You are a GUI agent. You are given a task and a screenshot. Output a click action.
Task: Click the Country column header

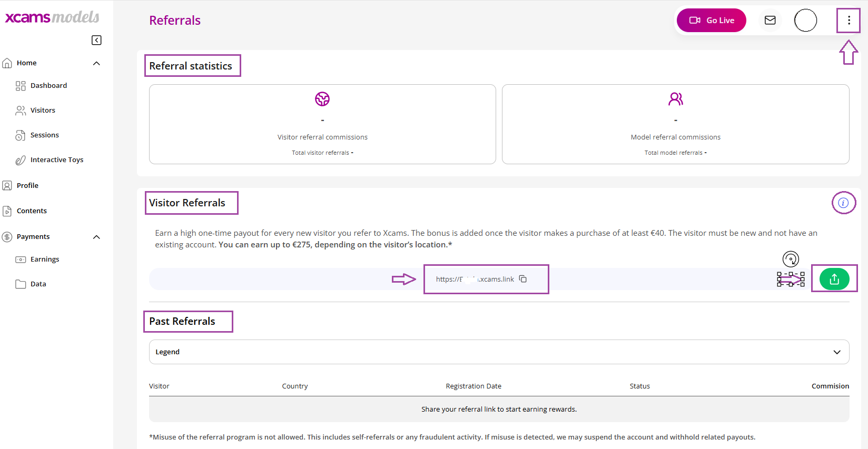click(294, 386)
